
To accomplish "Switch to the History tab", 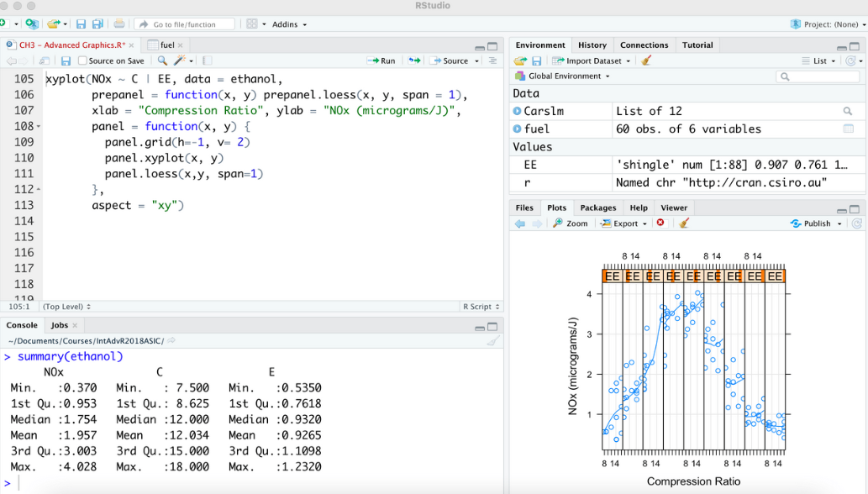I will tap(592, 45).
